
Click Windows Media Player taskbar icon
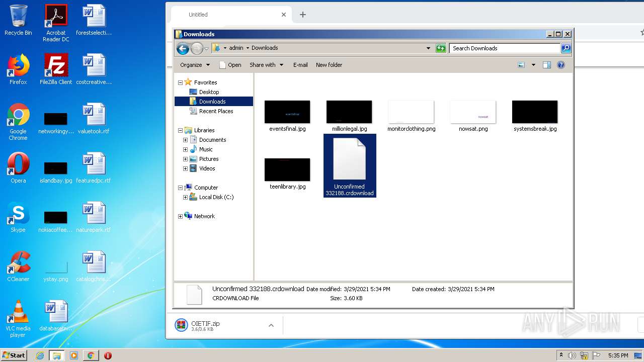pyautogui.click(x=74, y=355)
